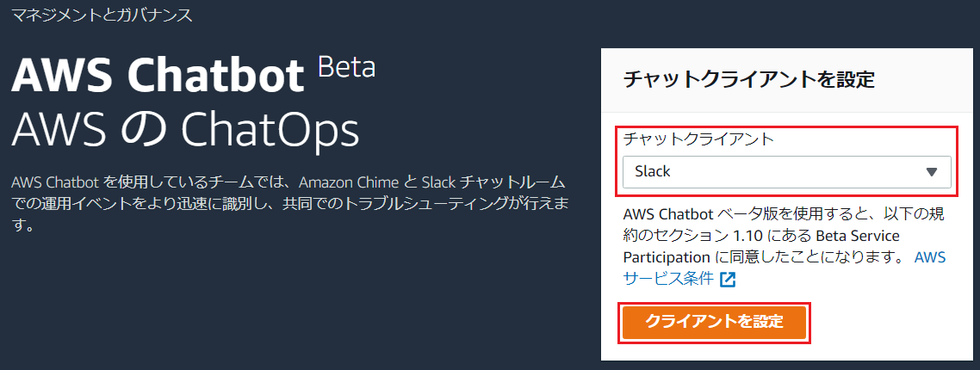Open the AWS サービス条件 link
This screenshot has width=980, height=370.
pyautogui.click(x=669, y=278)
